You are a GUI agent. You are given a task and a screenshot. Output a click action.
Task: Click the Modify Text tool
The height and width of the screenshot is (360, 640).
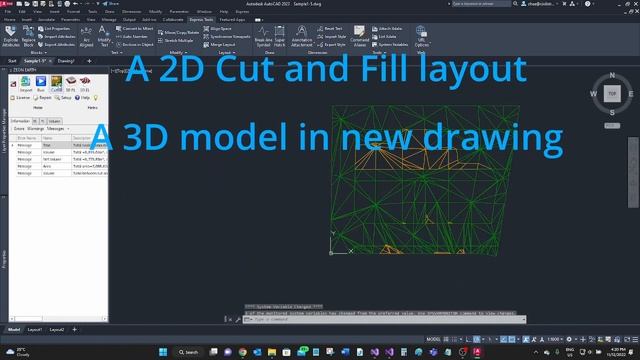[104, 36]
